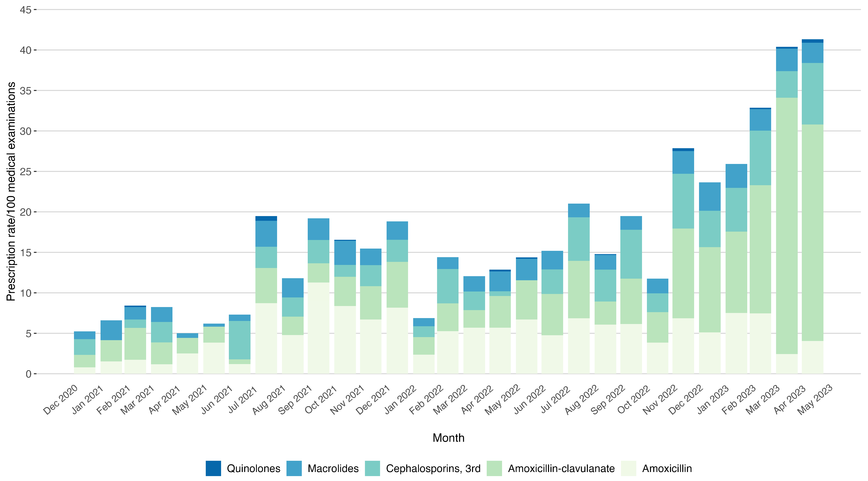
Task: Select the May 2023 bar top segment
Action: [812, 41]
